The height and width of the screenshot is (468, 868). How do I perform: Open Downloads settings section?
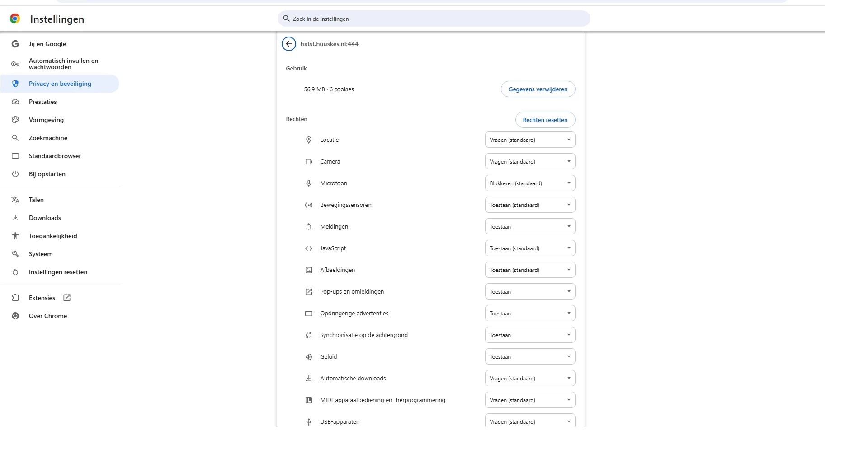(45, 218)
